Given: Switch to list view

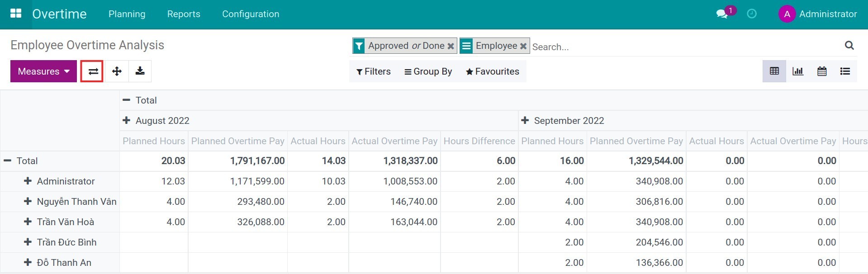Looking at the screenshot, I should click(x=845, y=71).
